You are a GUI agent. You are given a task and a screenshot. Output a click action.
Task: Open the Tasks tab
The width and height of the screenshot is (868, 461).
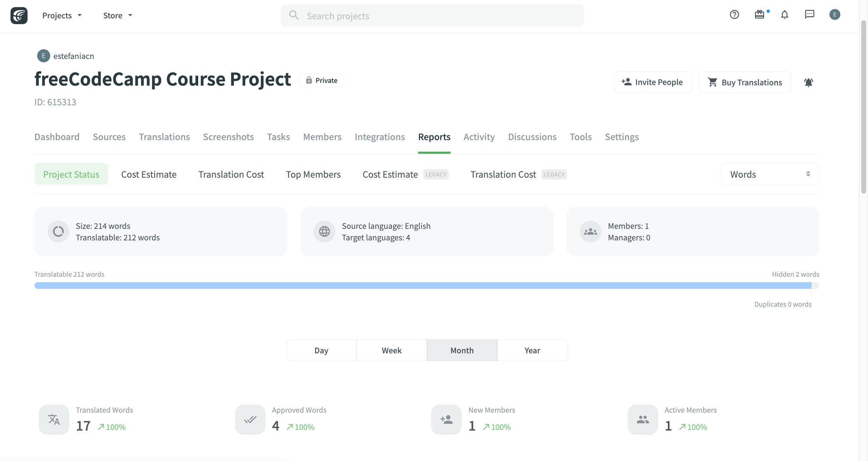click(x=278, y=137)
